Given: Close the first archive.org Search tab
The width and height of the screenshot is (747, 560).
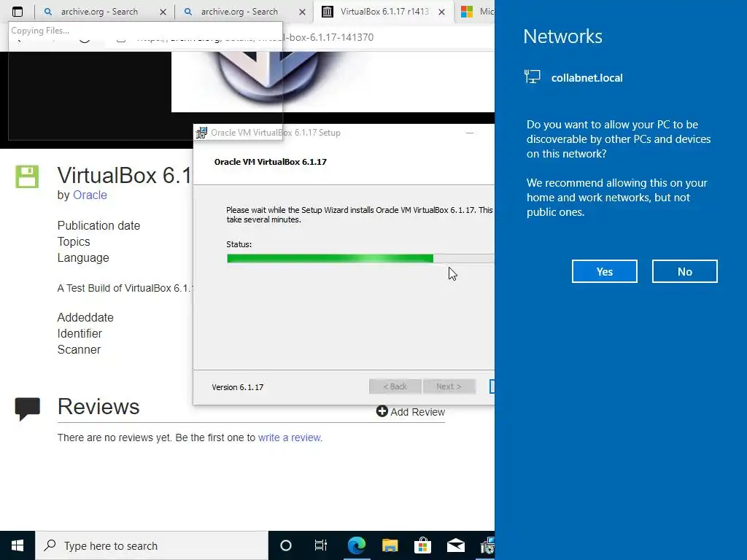Looking at the screenshot, I should 163,12.
